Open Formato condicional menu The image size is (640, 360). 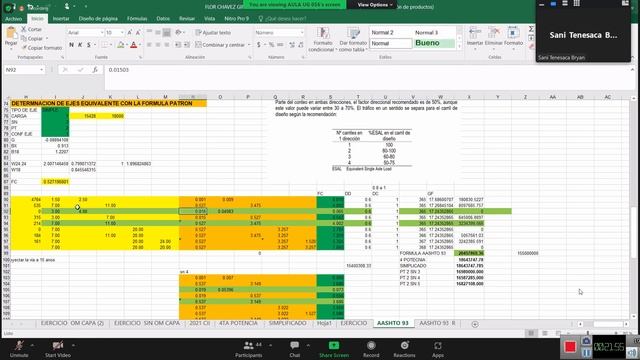[x=322, y=40]
